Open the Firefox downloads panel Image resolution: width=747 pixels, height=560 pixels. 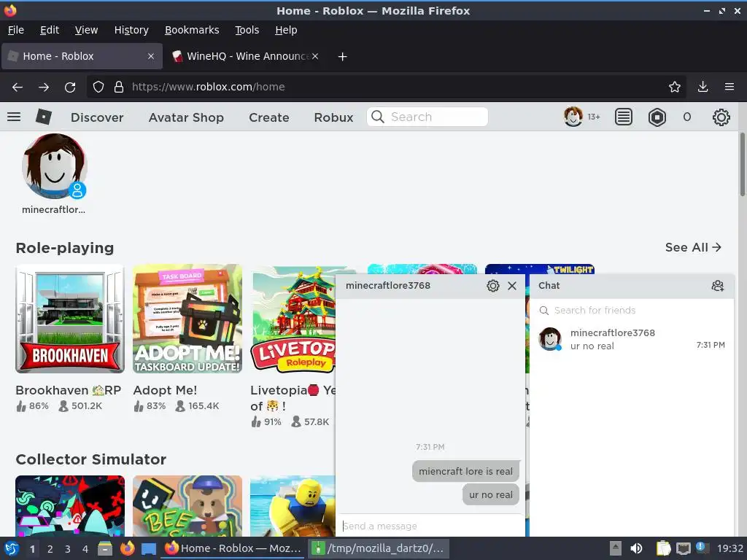(x=703, y=87)
